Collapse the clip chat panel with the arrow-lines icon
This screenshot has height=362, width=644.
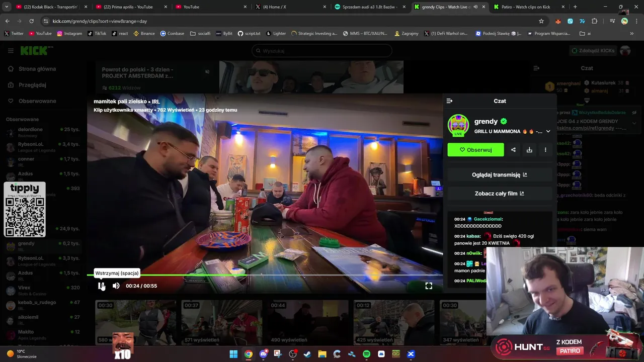click(449, 101)
